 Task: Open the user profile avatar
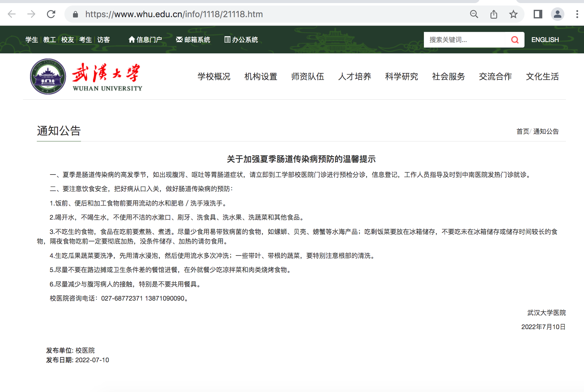click(x=557, y=14)
